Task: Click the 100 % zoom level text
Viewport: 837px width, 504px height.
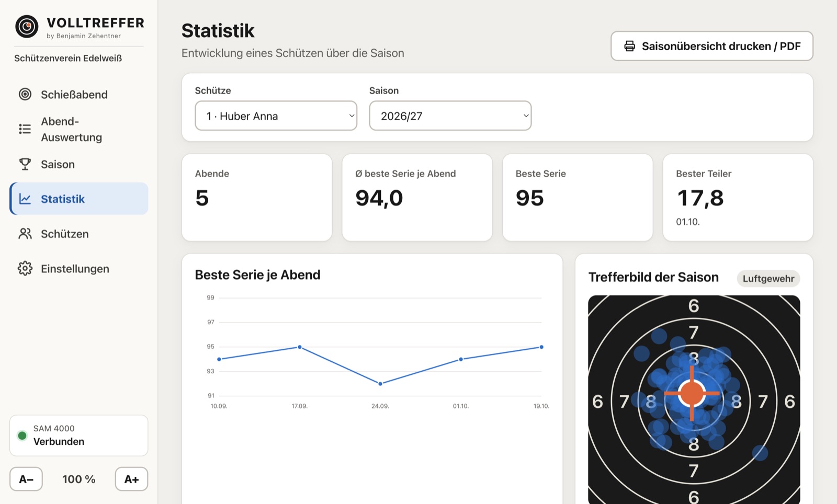Action: [79, 479]
